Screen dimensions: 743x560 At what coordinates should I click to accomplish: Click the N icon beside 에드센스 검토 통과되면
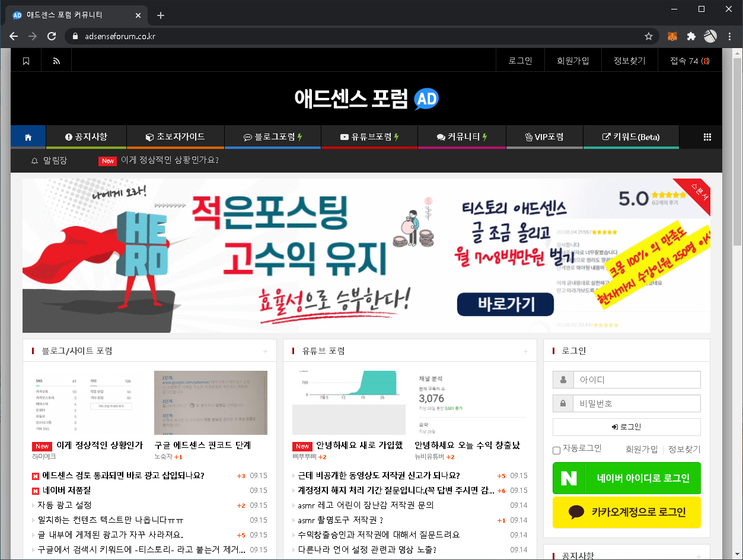point(35,476)
